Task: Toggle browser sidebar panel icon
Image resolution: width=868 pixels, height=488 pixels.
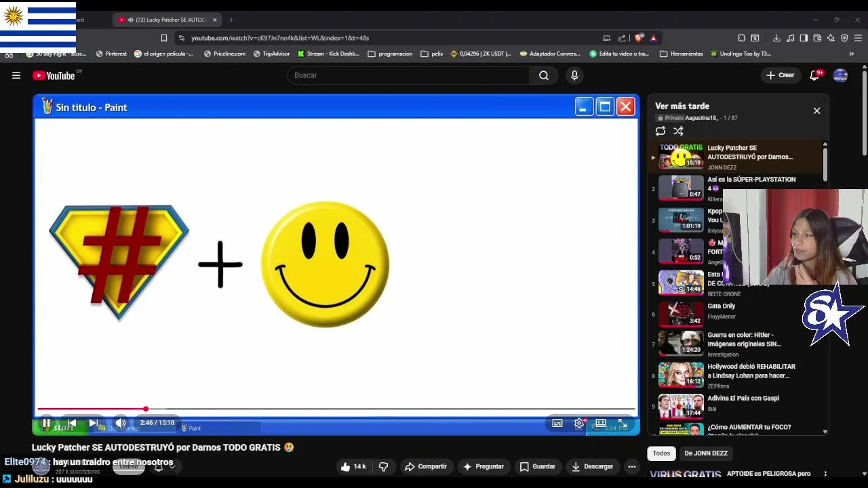Action: pos(804,38)
